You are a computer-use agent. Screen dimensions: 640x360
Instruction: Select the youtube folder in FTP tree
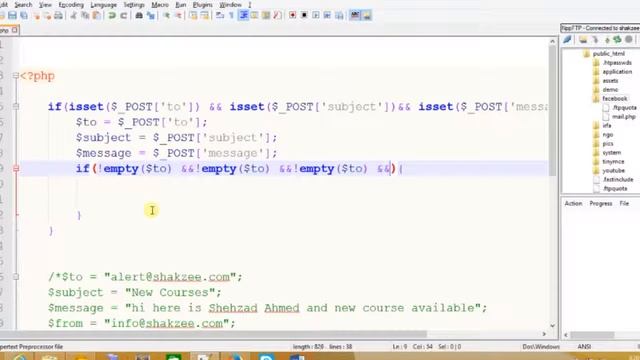click(613, 171)
